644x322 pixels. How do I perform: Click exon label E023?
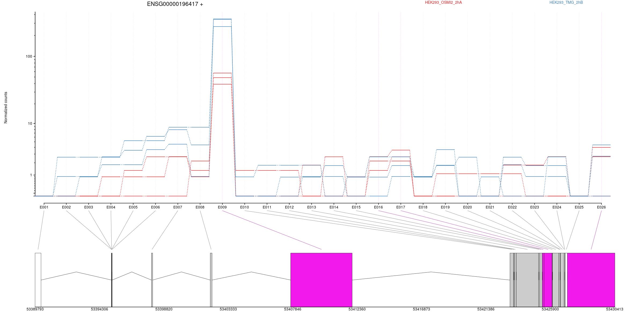pos(535,207)
